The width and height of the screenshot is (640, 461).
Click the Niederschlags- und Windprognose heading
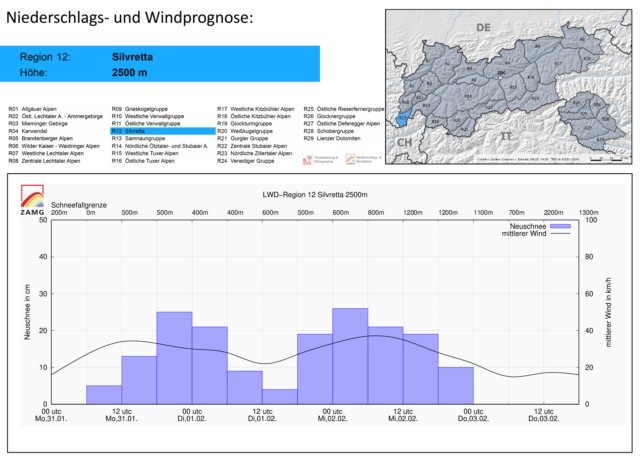pyautogui.click(x=130, y=18)
